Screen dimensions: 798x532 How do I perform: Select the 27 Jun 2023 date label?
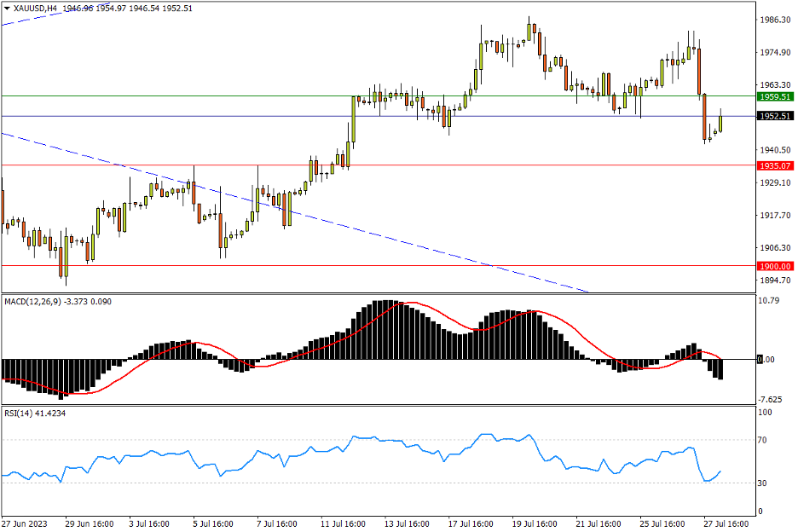click(x=24, y=523)
